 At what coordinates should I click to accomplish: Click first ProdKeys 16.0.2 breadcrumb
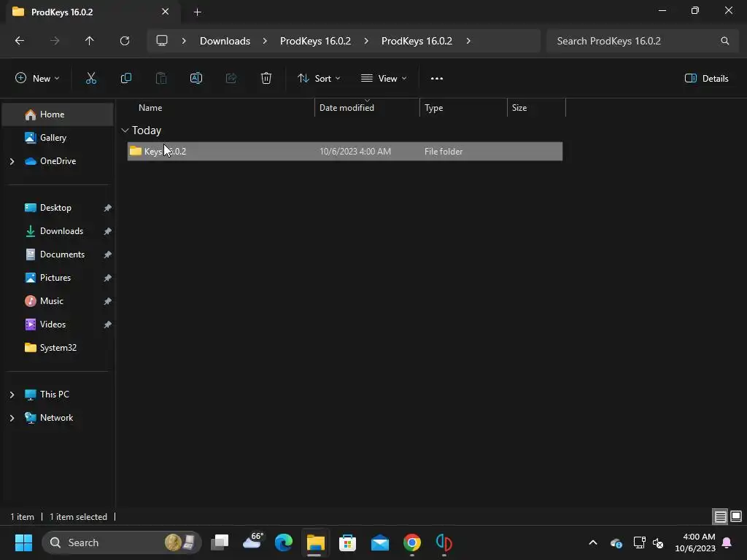(315, 41)
